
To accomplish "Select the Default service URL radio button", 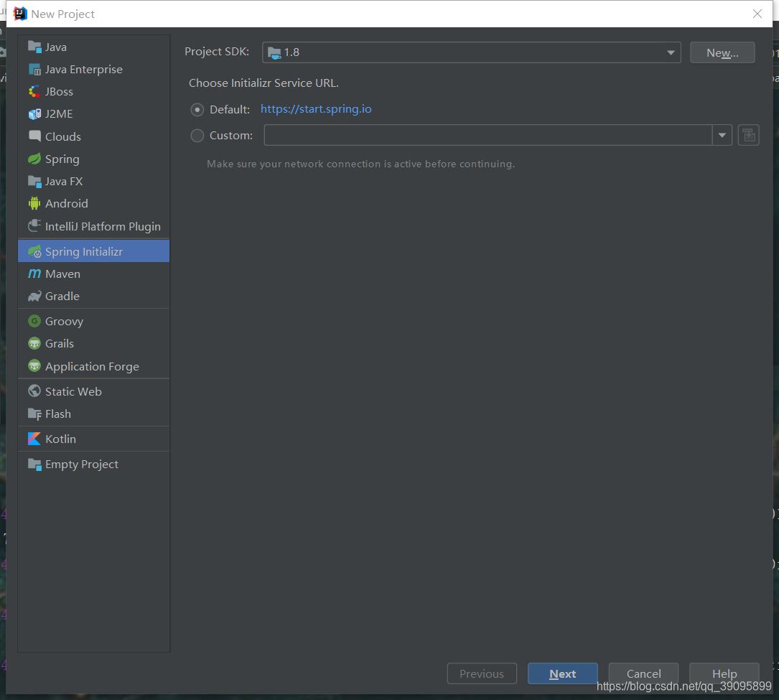I will tap(197, 110).
